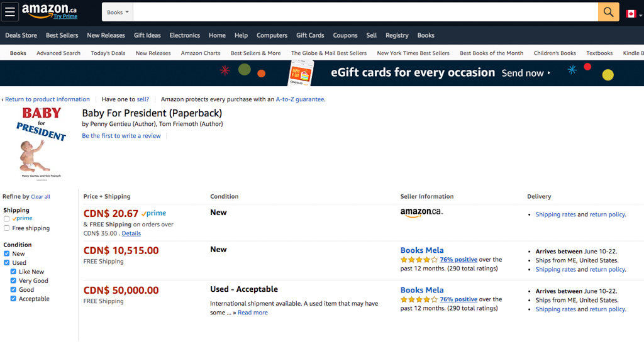Click the Prime badge beside CDN$ 20.67
644x344 pixels.
click(x=153, y=213)
